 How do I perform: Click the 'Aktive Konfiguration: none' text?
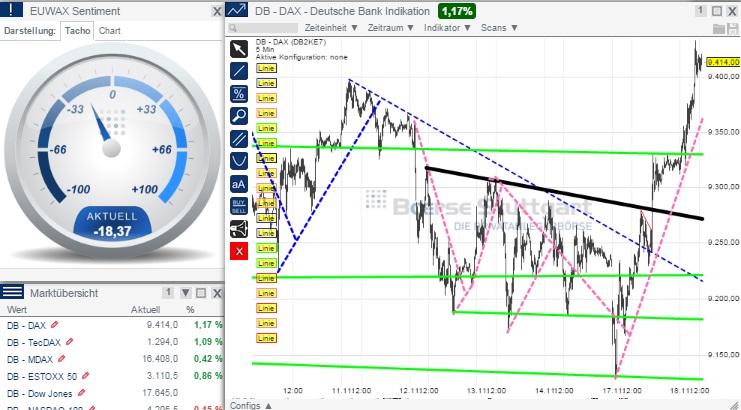(x=302, y=57)
